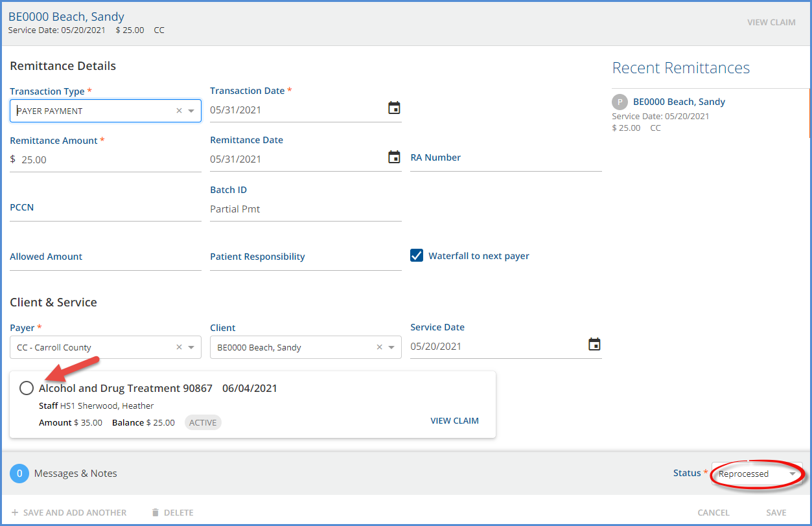Clear the Payer field using the x icon
Viewport: 812px width, 526px height.
[x=178, y=347]
